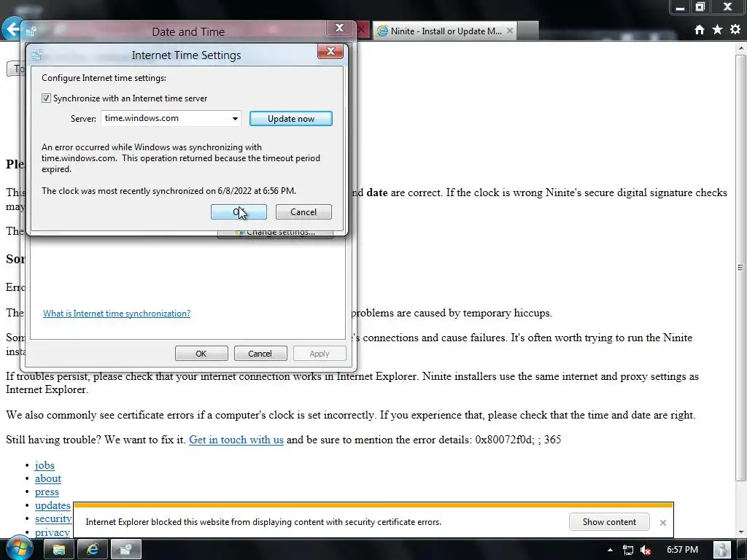
Task: Cancel the Internet Time Settings dialog
Action: coord(303,212)
